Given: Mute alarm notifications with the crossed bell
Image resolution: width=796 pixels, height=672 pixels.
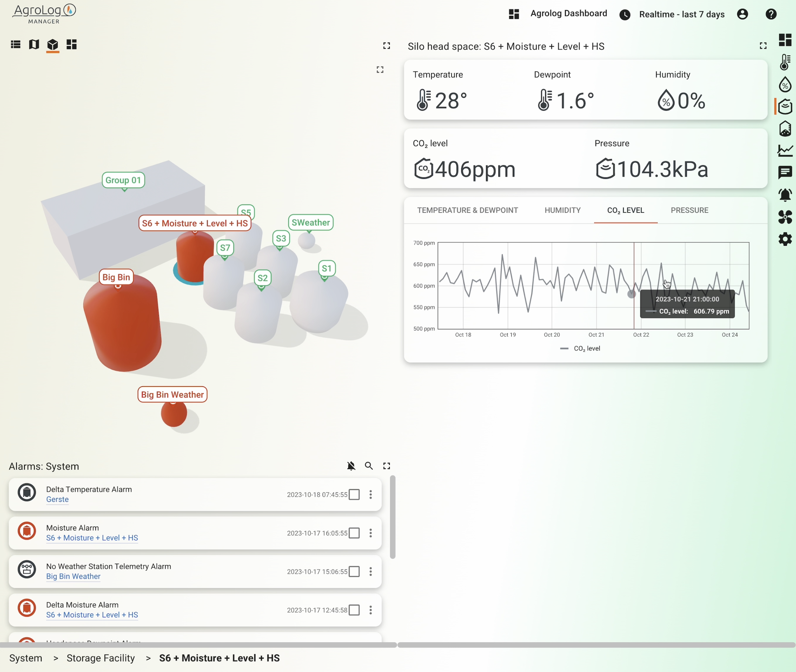Looking at the screenshot, I should [351, 465].
